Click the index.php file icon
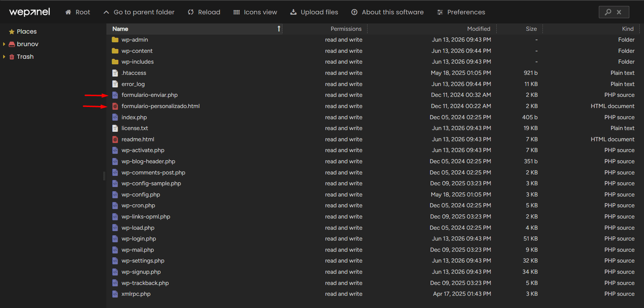The height and width of the screenshot is (308, 644). click(115, 117)
